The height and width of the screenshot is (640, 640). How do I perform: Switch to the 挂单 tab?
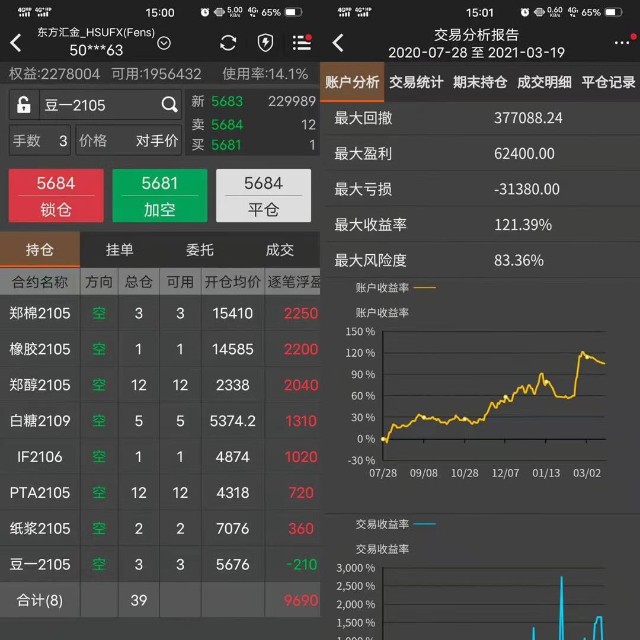click(120, 249)
